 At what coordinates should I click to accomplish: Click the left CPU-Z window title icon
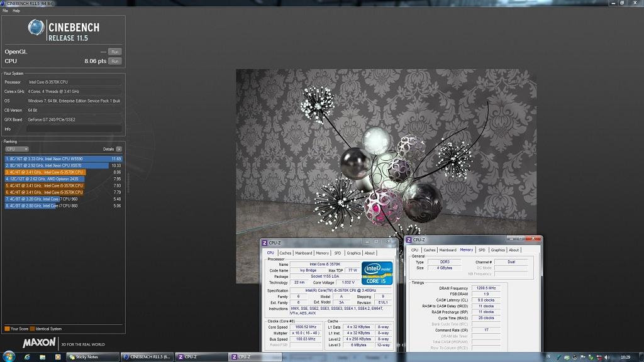265,243
